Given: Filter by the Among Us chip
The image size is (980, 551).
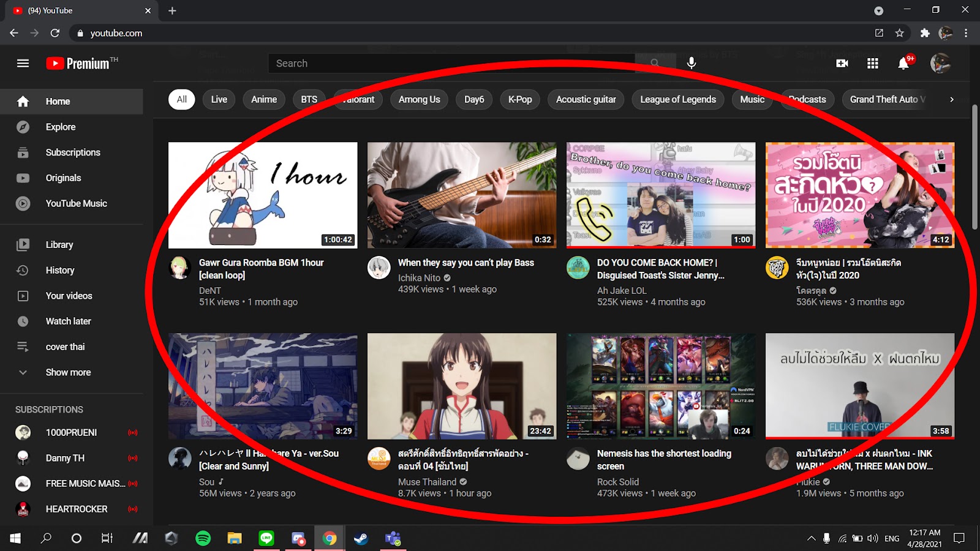Looking at the screenshot, I should point(420,99).
